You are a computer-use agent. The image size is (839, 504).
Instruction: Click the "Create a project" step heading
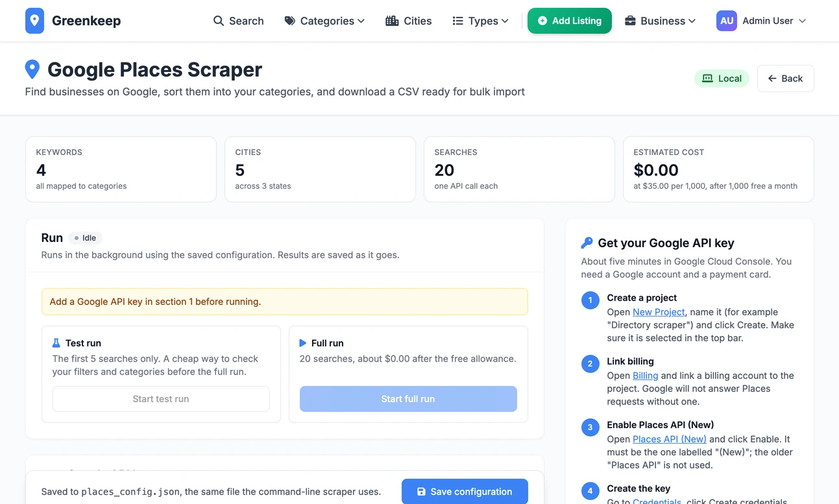(x=642, y=298)
